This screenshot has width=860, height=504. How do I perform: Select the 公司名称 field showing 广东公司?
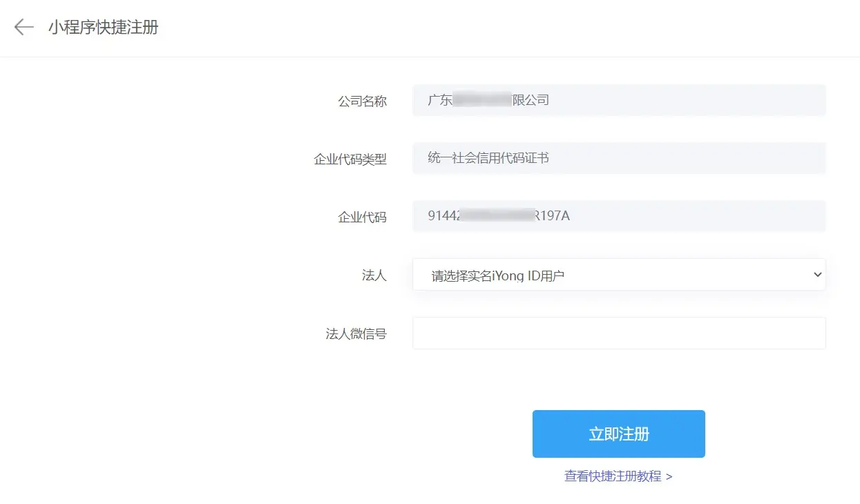pyautogui.click(x=618, y=99)
